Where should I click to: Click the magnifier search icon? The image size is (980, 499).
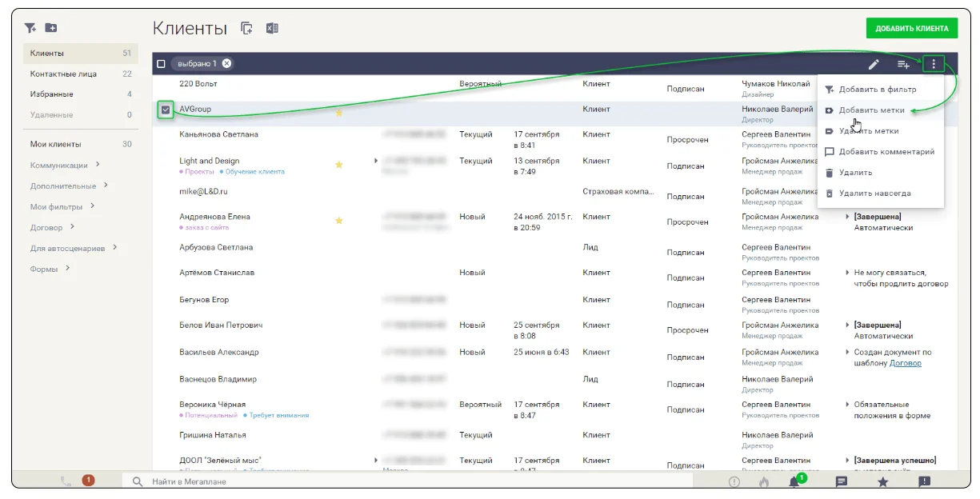coord(138,481)
